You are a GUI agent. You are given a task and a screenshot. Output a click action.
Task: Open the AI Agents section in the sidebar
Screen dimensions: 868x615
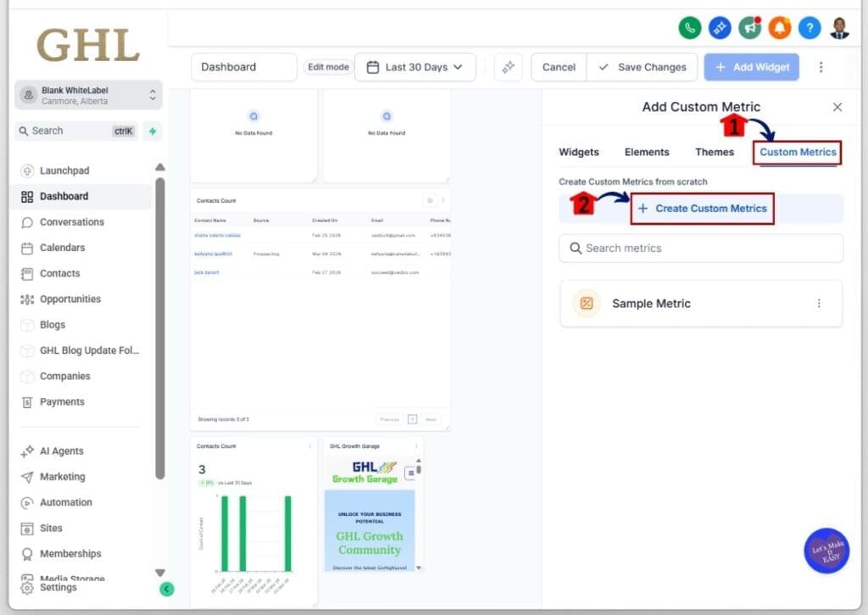[x=62, y=450]
